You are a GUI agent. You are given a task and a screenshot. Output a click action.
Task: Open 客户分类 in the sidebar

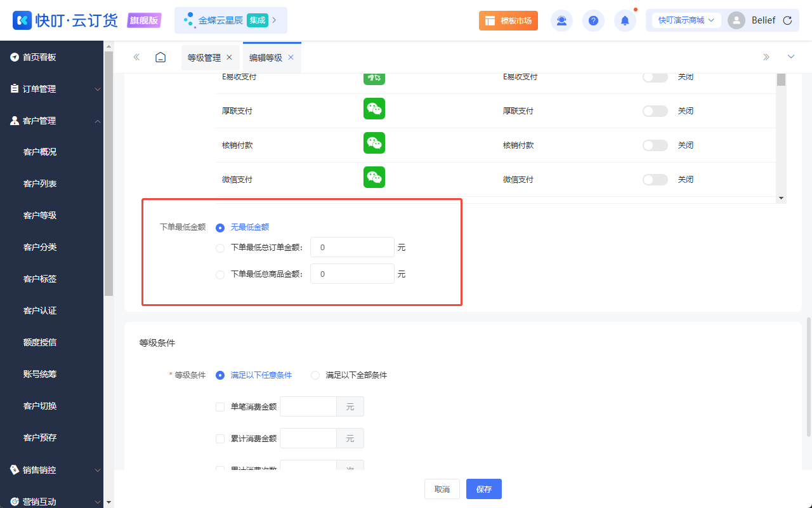click(40, 248)
